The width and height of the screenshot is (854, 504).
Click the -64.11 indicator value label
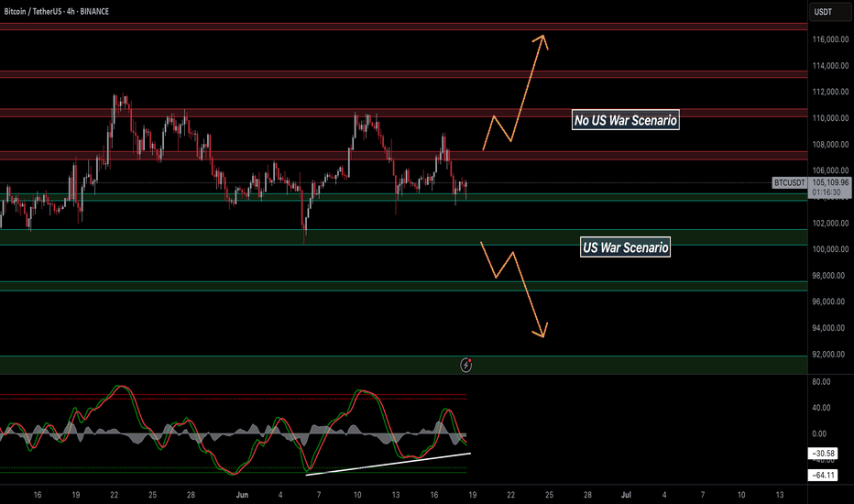click(823, 475)
